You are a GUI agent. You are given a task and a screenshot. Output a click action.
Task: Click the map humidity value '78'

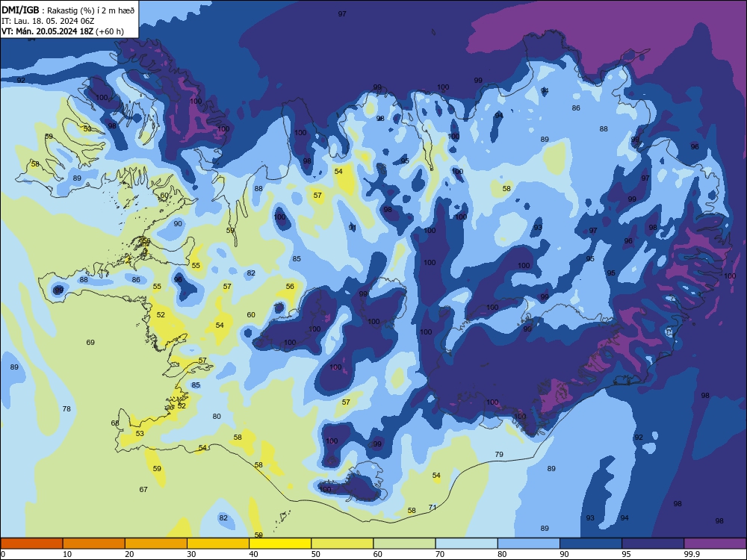click(x=66, y=408)
